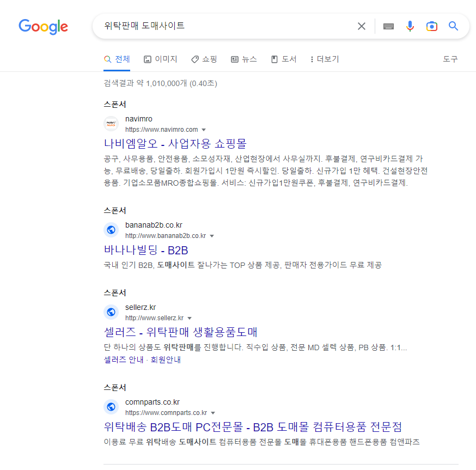The image size is (476, 470).
Task: Click the comnparts.co.kr globe favicon
Action: coord(111,407)
